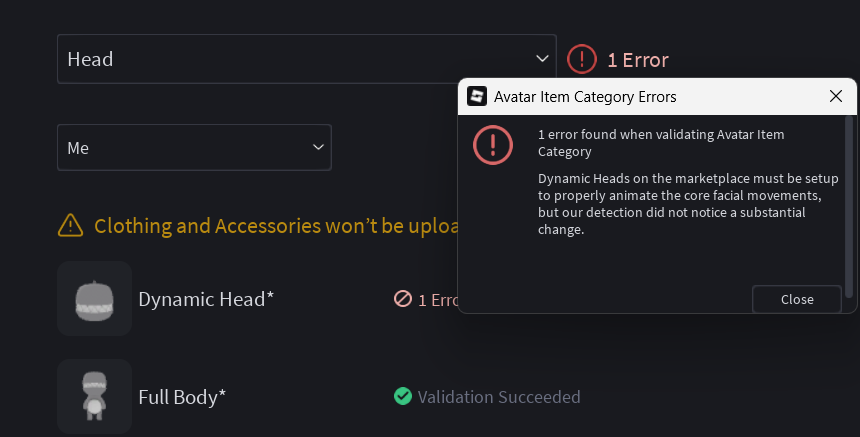The image size is (860, 437).
Task: Click the prohibited icon in the Dynamic Head row
Action: (x=403, y=299)
